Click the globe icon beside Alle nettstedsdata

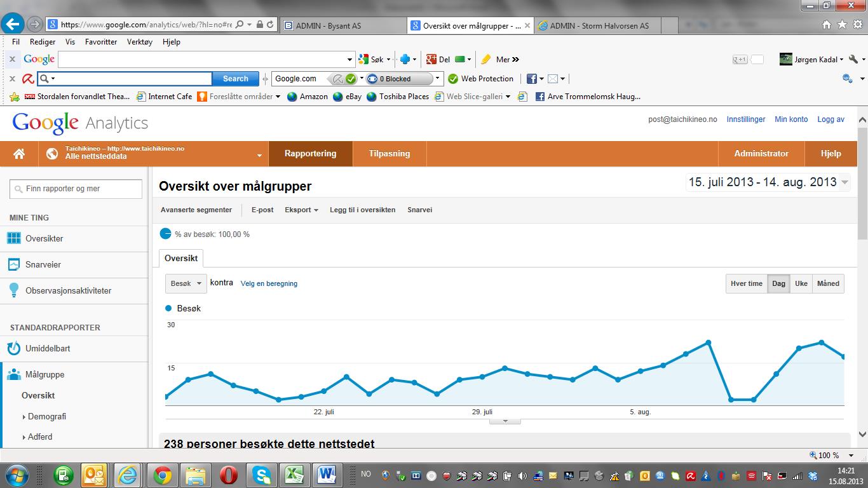[53, 154]
